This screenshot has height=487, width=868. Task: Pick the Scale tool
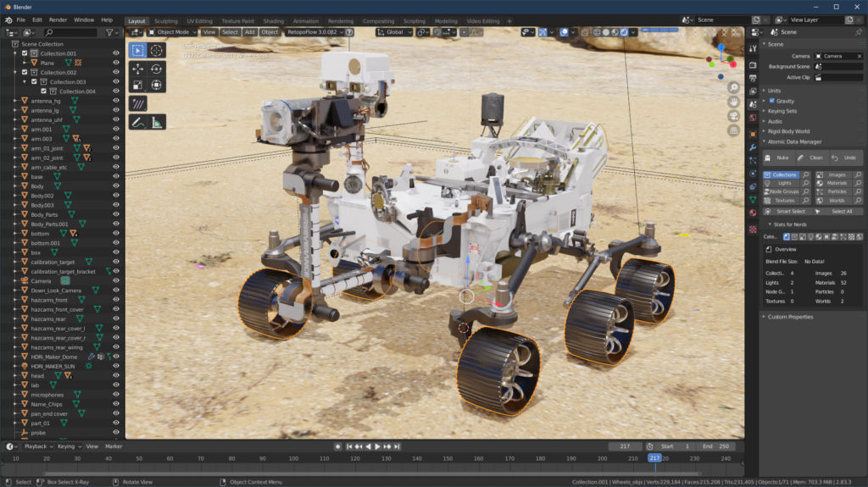pos(137,85)
